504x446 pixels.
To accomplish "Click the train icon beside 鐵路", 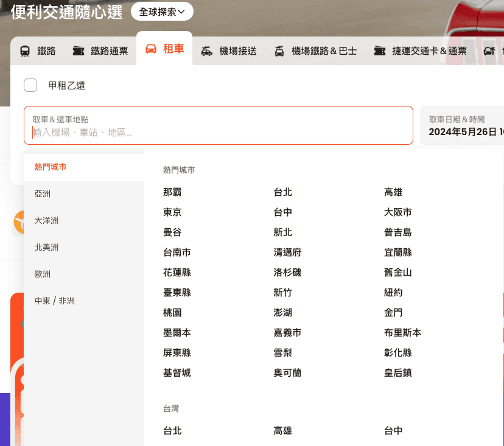I will pyautogui.click(x=25, y=51).
